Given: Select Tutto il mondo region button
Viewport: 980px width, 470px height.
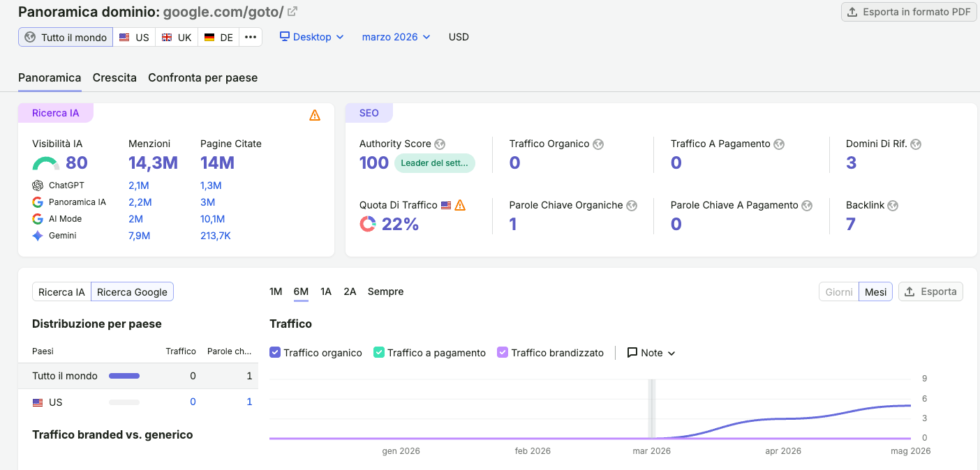Looking at the screenshot, I should click(66, 37).
